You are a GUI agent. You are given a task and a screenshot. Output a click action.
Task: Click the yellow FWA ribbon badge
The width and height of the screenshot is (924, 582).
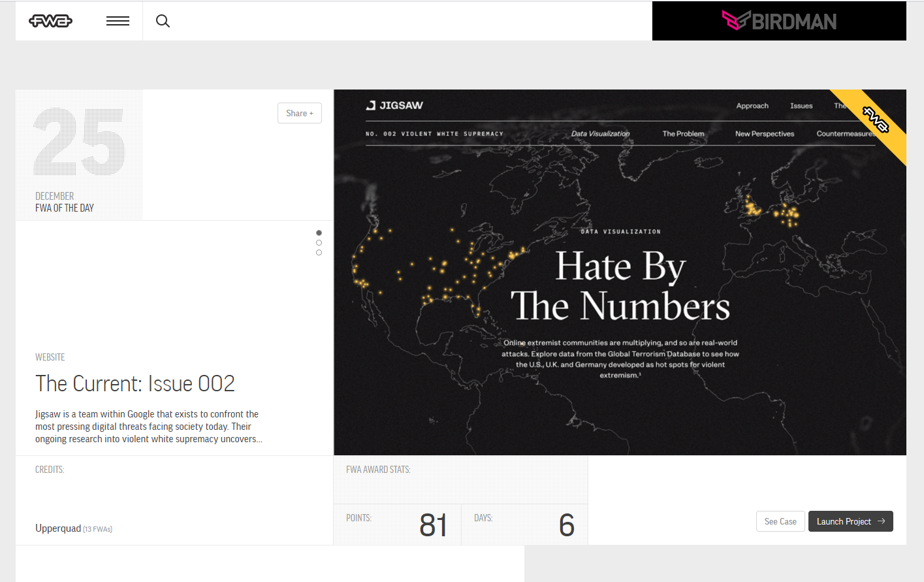click(875, 120)
